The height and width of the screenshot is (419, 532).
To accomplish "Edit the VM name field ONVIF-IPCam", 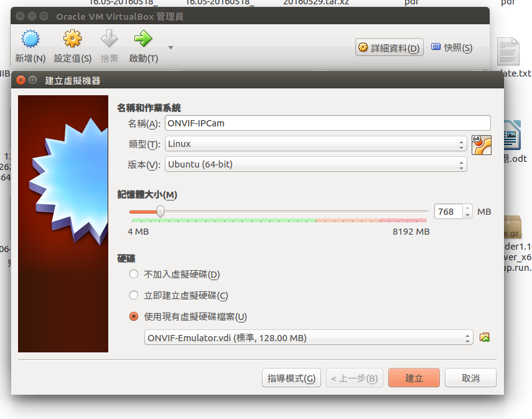I will click(328, 123).
